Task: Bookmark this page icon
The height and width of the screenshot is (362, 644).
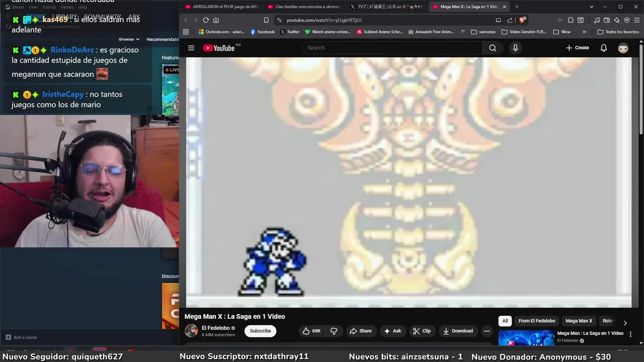Action: click(x=266, y=20)
